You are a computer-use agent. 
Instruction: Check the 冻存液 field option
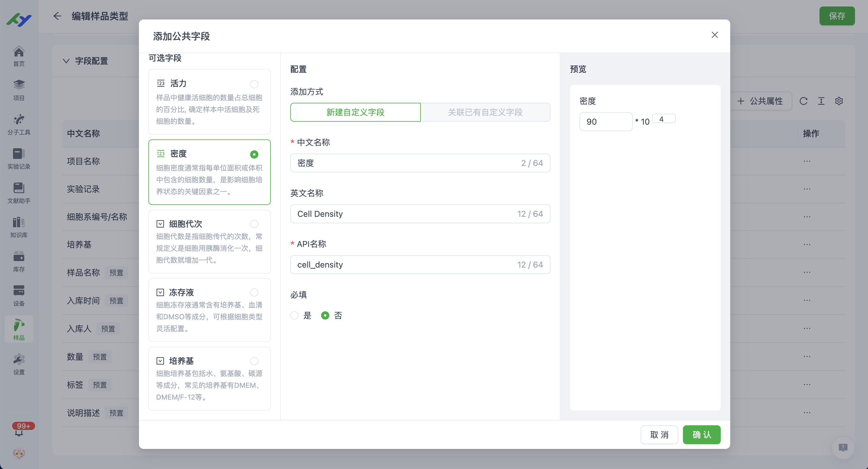pyautogui.click(x=254, y=292)
